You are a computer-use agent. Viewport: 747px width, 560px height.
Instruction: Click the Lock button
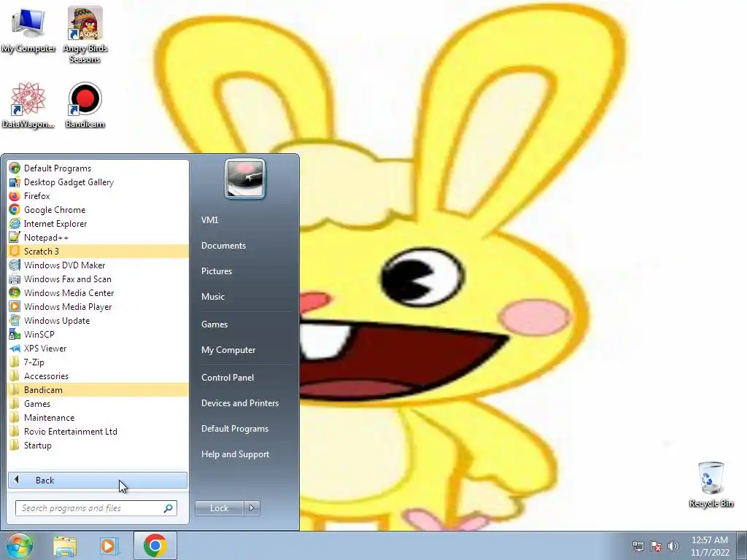pos(219,508)
